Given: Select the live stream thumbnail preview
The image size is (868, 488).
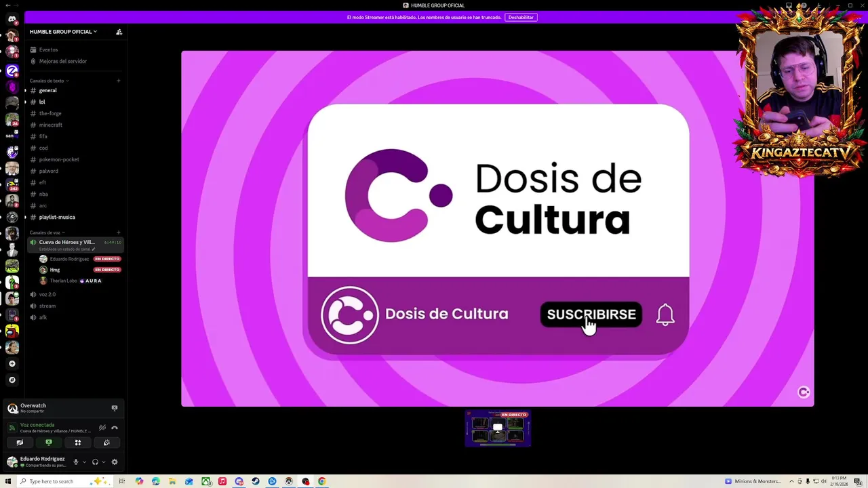Looking at the screenshot, I should 498,428.
